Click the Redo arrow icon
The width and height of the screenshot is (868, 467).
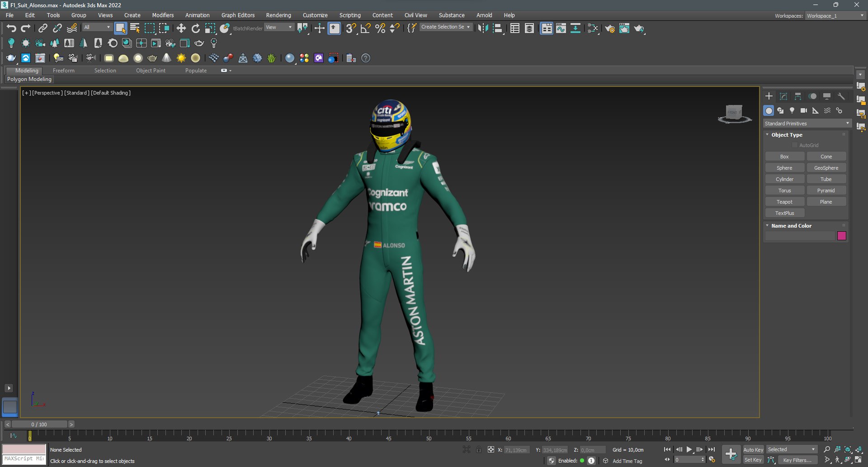pyautogui.click(x=26, y=29)
